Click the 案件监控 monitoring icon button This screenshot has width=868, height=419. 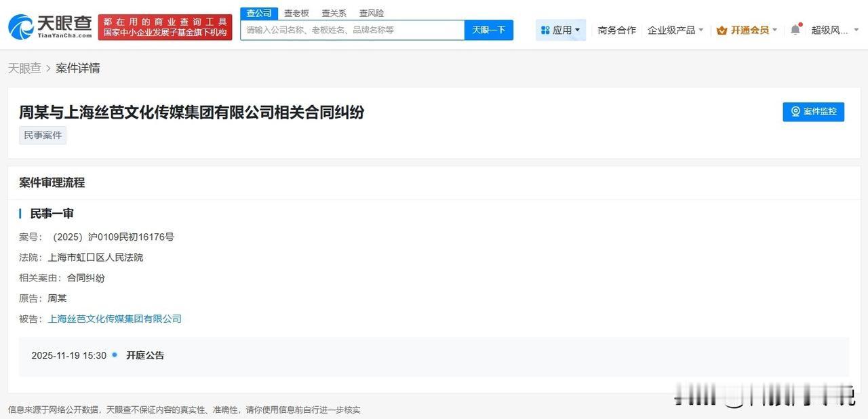(x=795, y=111)
